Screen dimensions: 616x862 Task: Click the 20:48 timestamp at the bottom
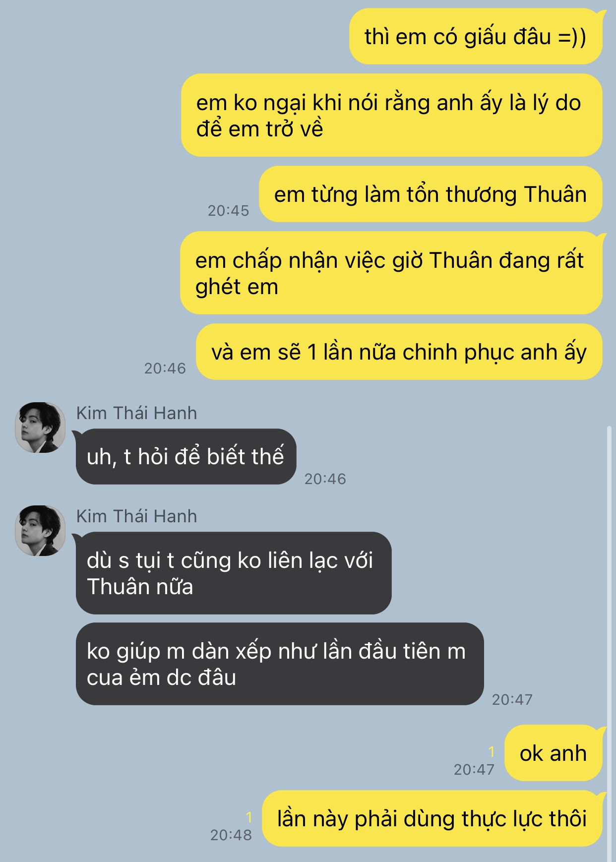231,835
